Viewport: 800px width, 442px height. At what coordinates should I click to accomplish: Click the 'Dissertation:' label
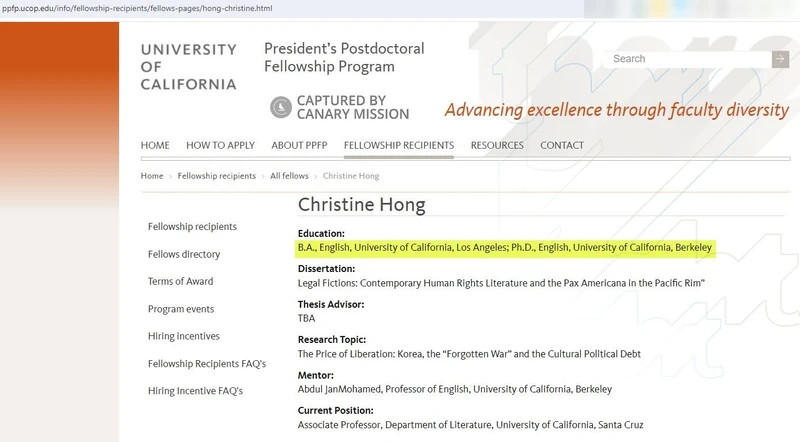(x=327, y=268)
